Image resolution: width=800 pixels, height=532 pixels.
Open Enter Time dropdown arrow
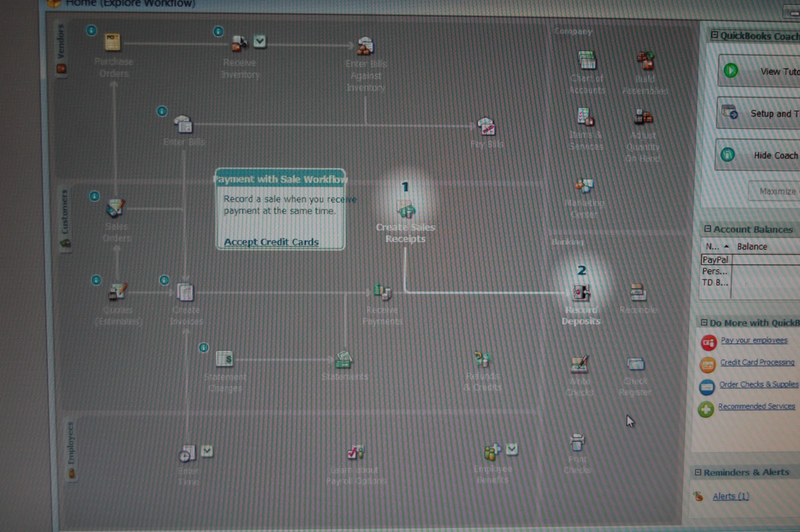coord(207,451)
